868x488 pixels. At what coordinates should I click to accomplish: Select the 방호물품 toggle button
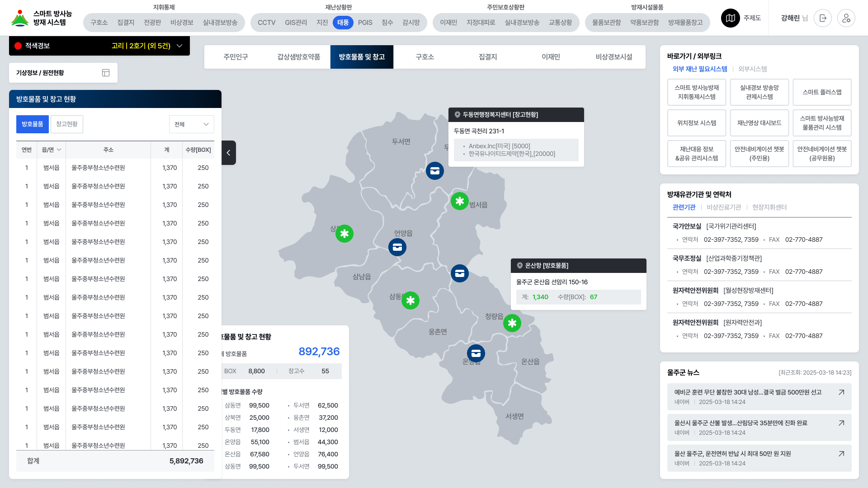[x=33, y=124]
